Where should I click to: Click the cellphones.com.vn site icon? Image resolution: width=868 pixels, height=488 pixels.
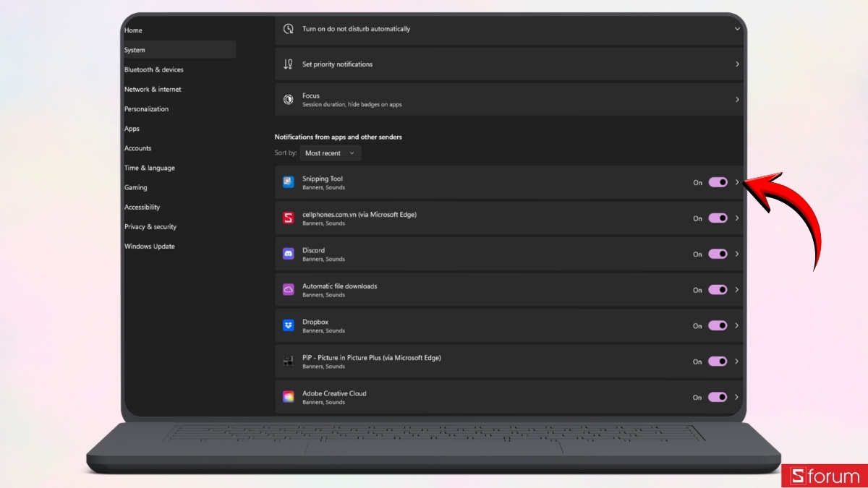(x=288, y=218)
